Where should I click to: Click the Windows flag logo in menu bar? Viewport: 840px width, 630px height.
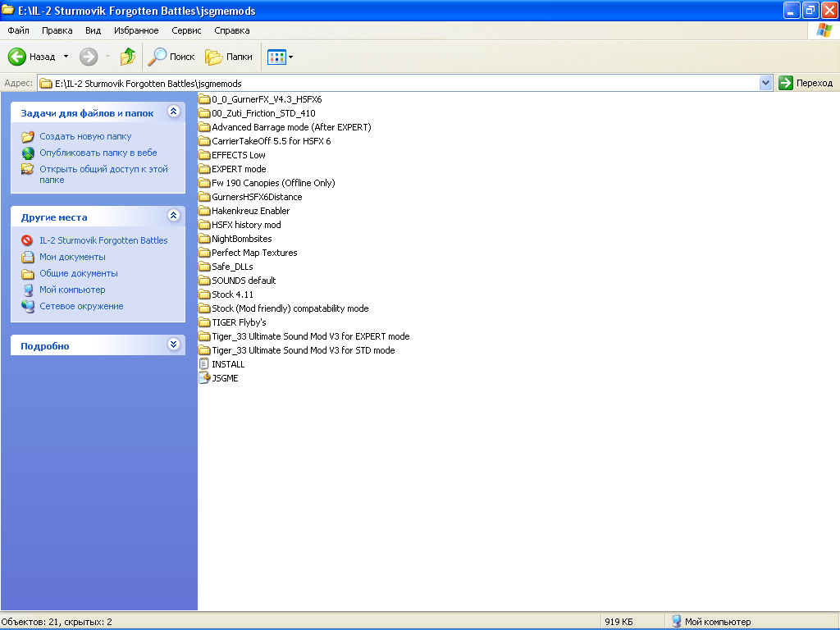click(x=824, y=30)
